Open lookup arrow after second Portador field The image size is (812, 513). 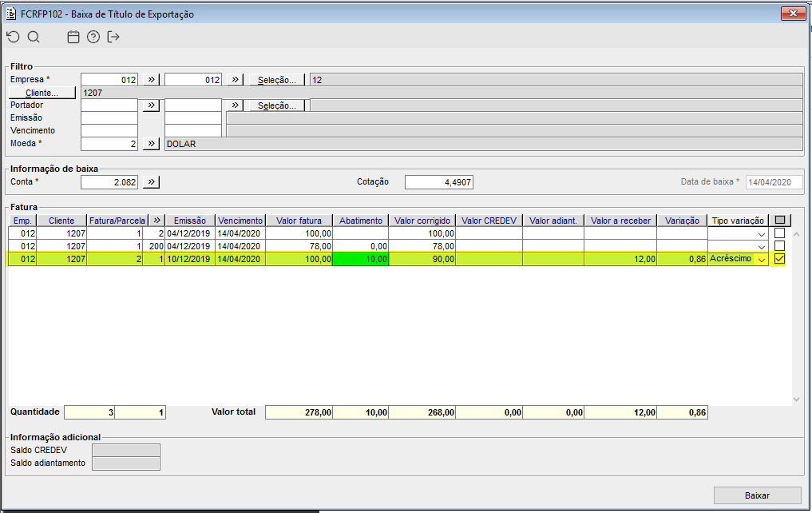click(235, 105)
